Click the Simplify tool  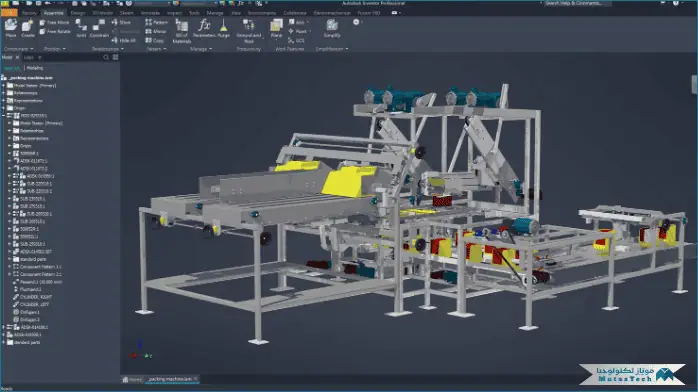[x=332, y=28]
